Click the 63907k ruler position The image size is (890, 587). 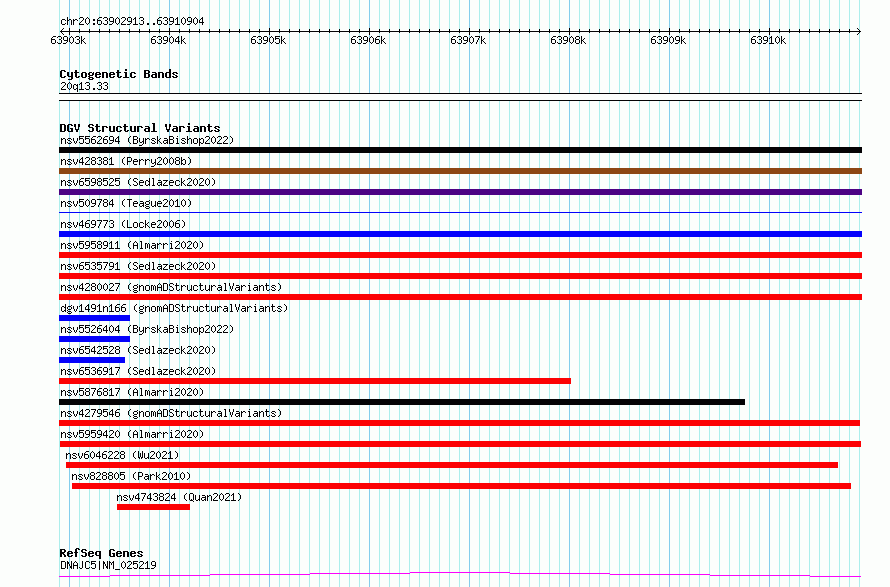[x=468, y=40]
